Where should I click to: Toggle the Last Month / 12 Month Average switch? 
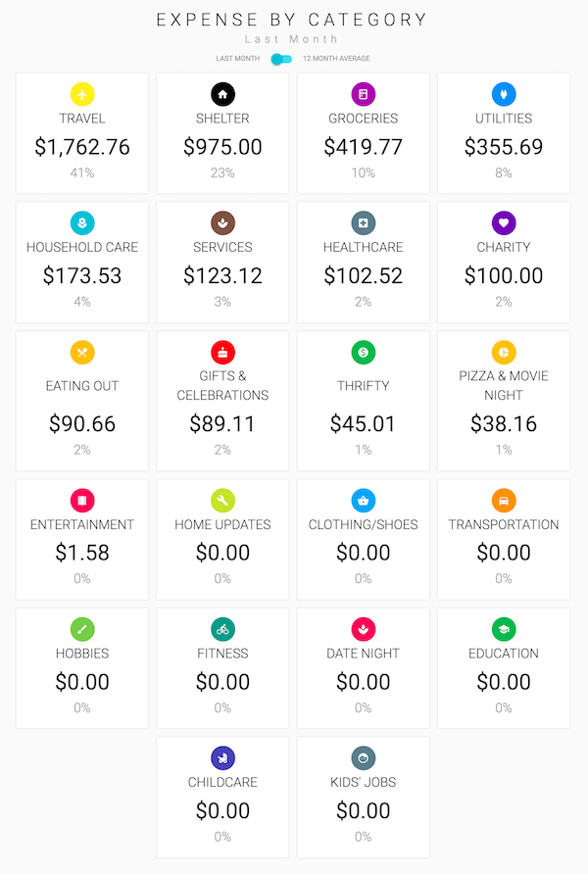click(x=281, y=59)
